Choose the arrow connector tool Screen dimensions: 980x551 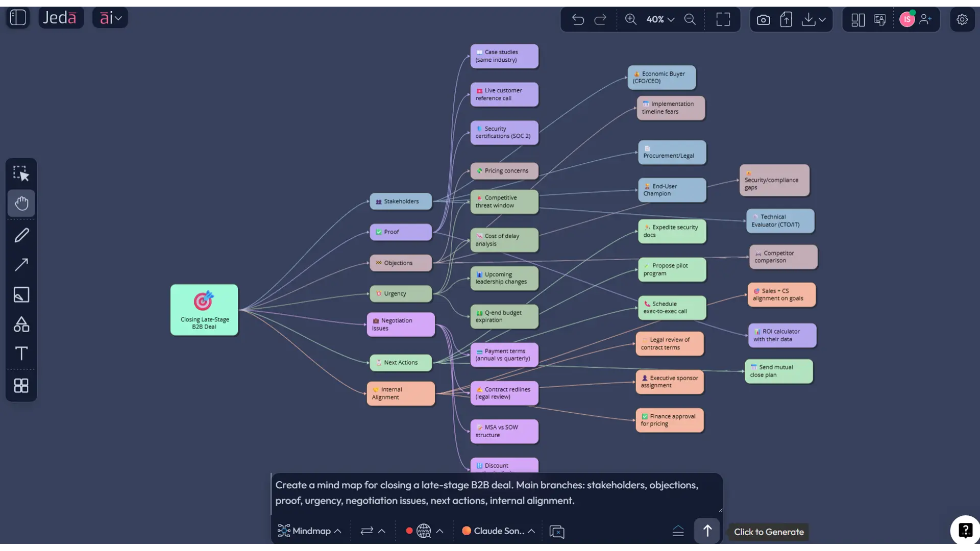tap(21, 264)
